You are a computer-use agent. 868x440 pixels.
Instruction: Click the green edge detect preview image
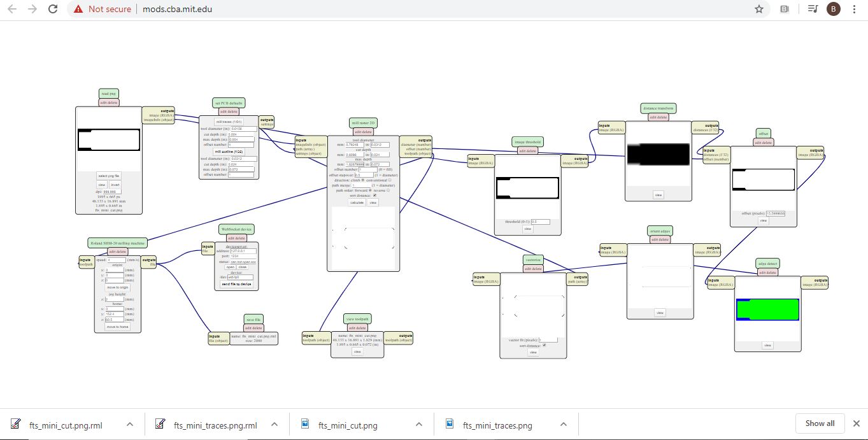click(x=768, y=309)
